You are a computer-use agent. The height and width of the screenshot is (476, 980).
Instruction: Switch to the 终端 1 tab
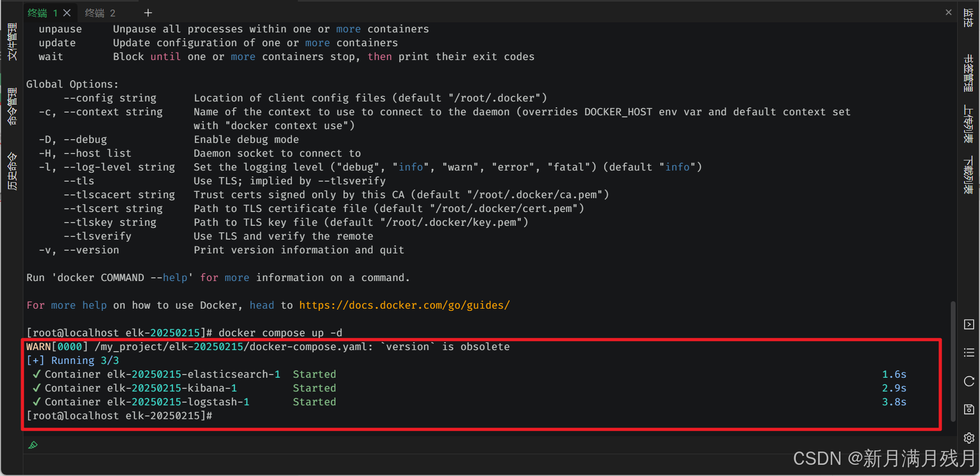tap(42, 13)
